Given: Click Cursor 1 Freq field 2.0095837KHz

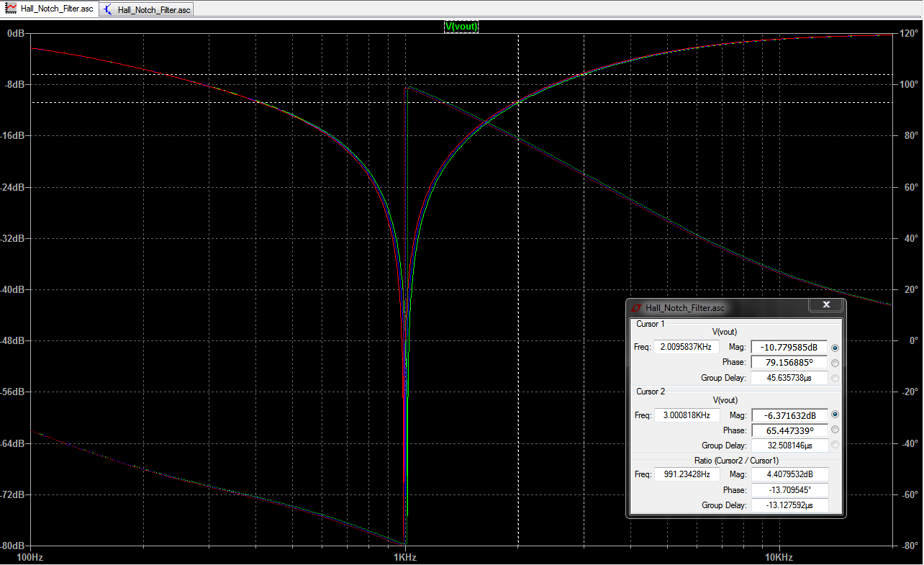Looking at the screenshot, I should 687,347.
